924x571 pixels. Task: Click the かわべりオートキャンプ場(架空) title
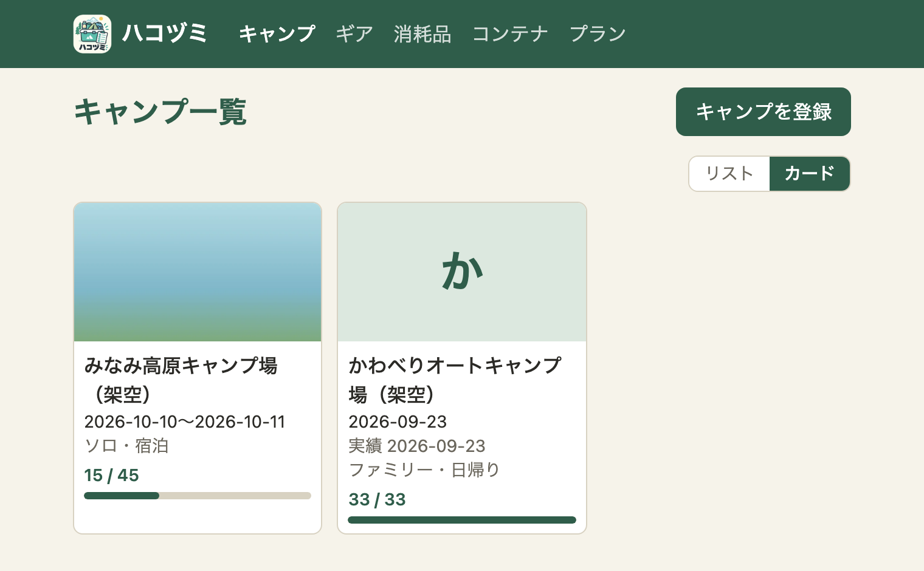[455, 380]
